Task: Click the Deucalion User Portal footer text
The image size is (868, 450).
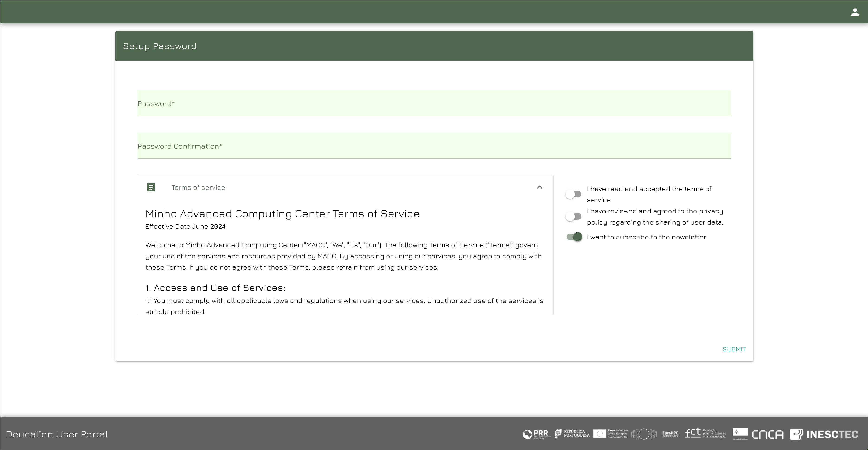Action: (57, 434)
